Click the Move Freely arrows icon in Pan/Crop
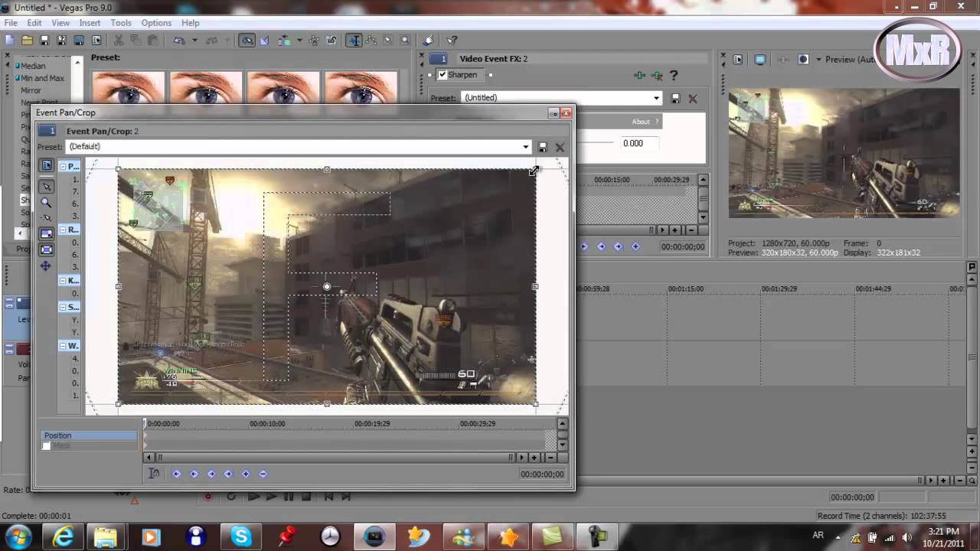980x551 pixels. 46,266
